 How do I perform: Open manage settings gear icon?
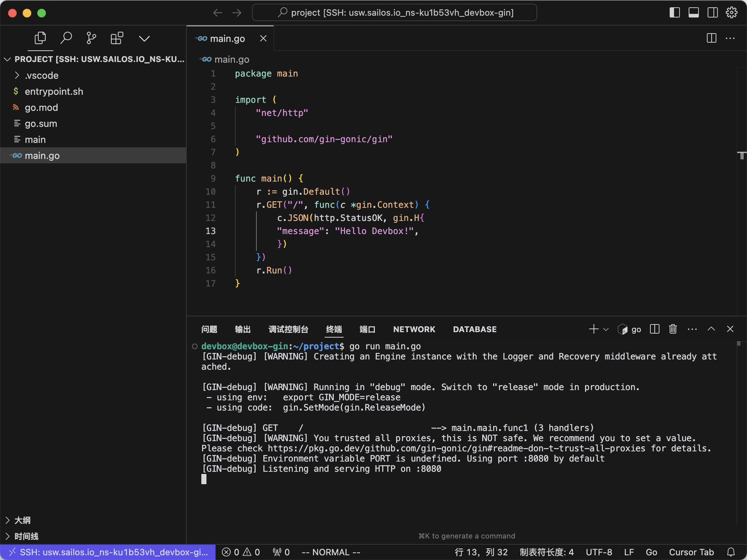731,13
